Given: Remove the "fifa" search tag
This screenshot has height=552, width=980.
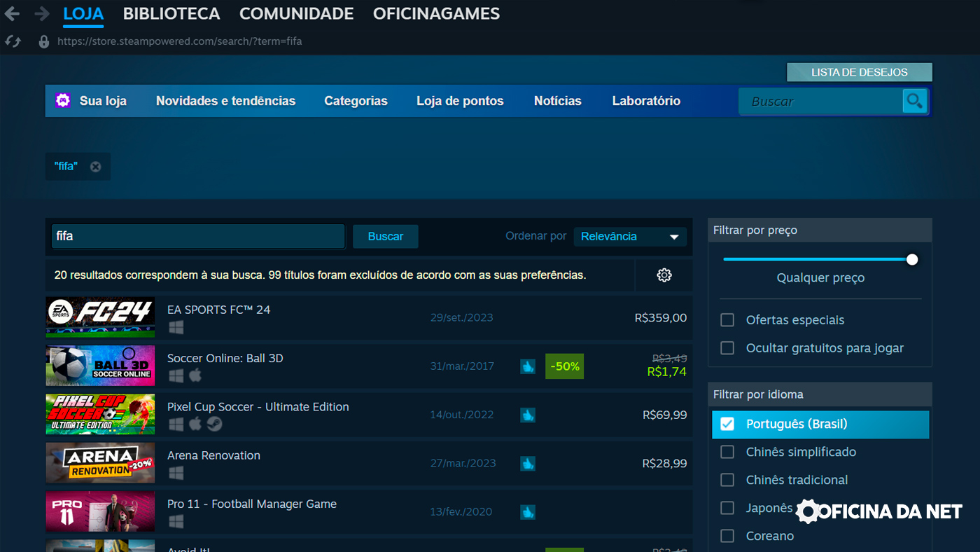Looking at the screenshot, I should click(95, 167).
